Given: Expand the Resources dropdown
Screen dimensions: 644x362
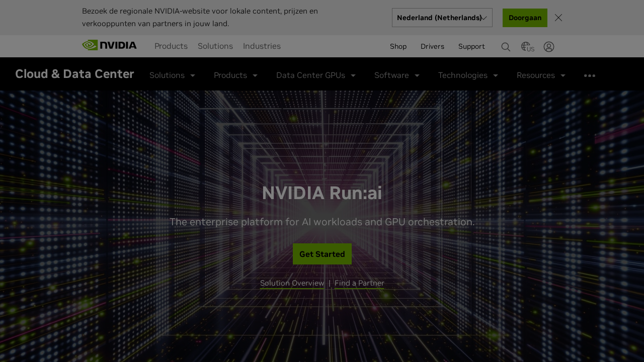Looking at the screenshot, I should coord(540,75).
